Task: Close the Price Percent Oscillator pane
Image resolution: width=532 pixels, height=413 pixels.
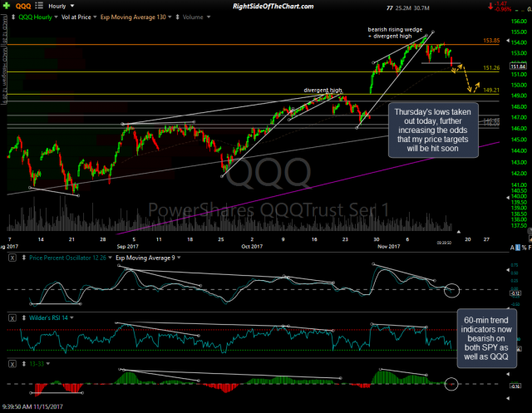Action: coord(12,258)
